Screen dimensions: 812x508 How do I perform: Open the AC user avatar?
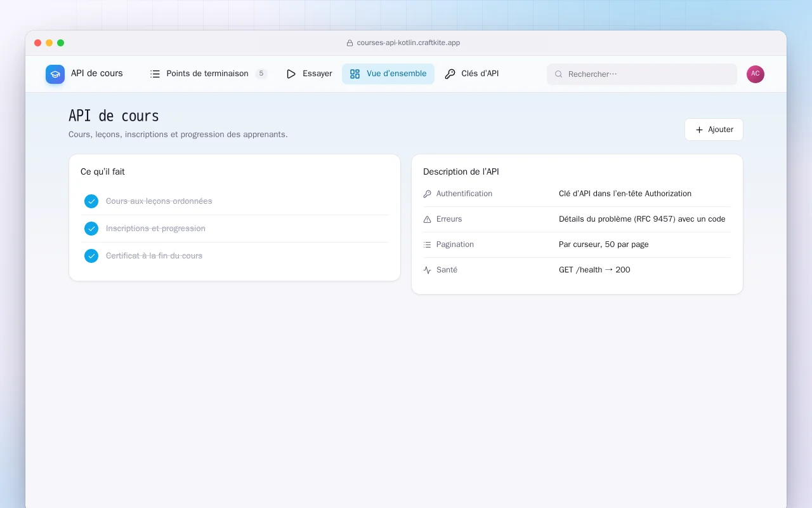coord(756,74)
